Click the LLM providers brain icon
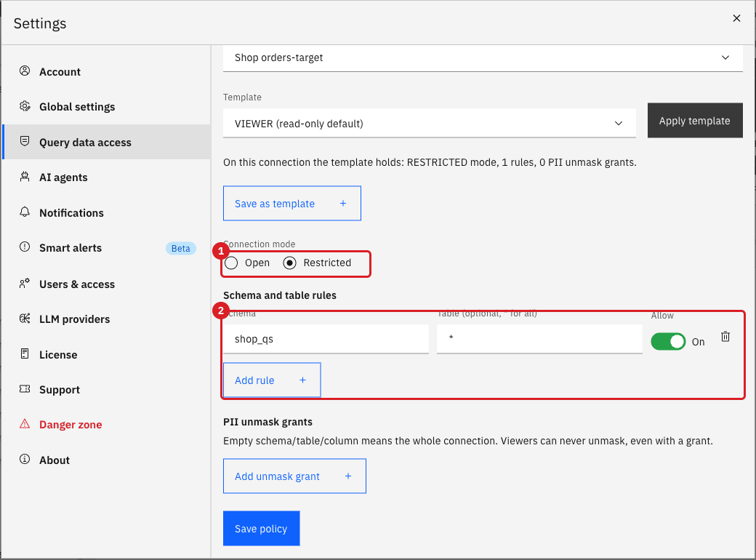Image resolution: width=756 pixels, height=560 pixels. tap(25, 319)
